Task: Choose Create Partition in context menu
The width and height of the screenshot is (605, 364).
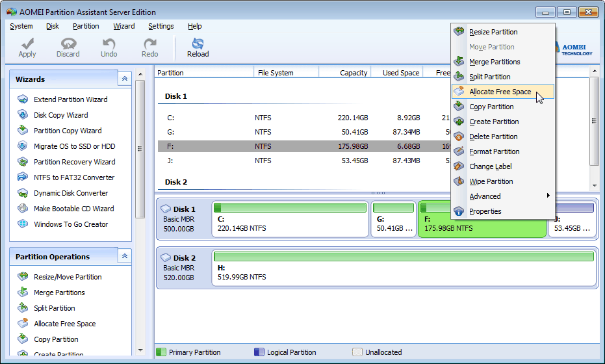Action: [503, 122]
